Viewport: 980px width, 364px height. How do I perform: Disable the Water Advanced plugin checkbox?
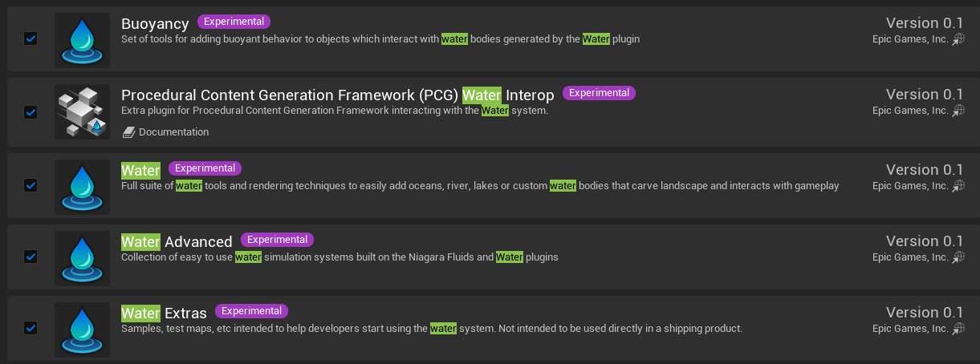coord(30,257)
